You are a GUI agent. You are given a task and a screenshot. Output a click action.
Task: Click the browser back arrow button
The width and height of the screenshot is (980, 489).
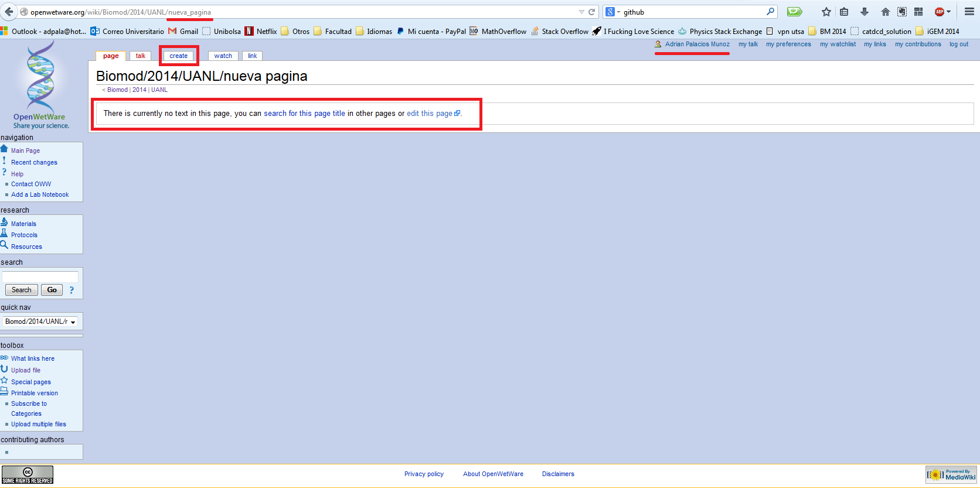point(9,12)
